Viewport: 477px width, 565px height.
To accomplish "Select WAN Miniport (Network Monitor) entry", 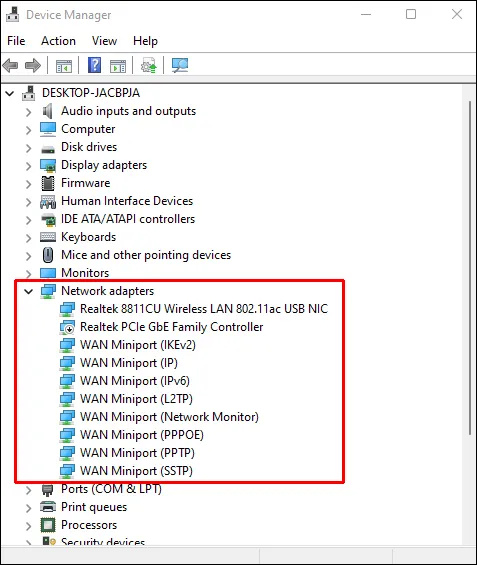I will pyautogui.click(x=169, y=417).
